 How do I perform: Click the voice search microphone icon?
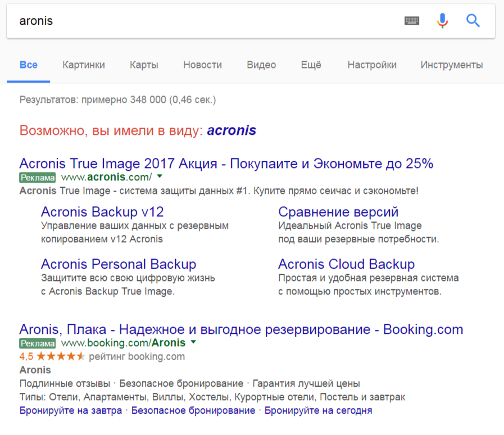(442, 21)
